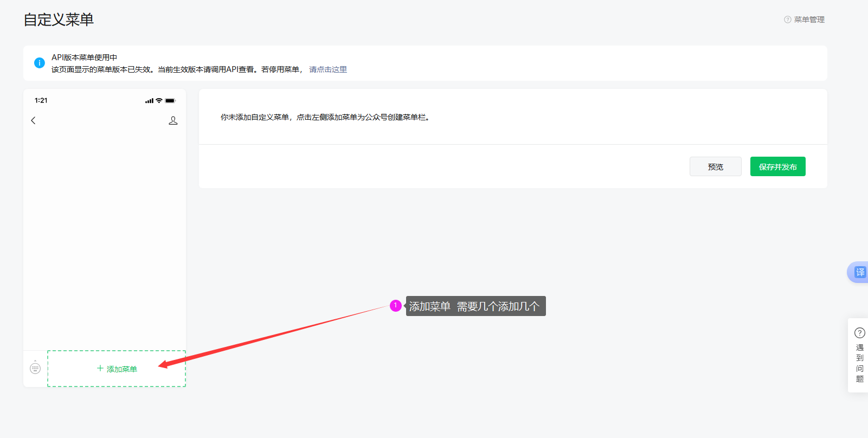Viewport: 868px width, 438px height.
Task: Open the 菜单管理 help link
Action: tap(809, 20)
